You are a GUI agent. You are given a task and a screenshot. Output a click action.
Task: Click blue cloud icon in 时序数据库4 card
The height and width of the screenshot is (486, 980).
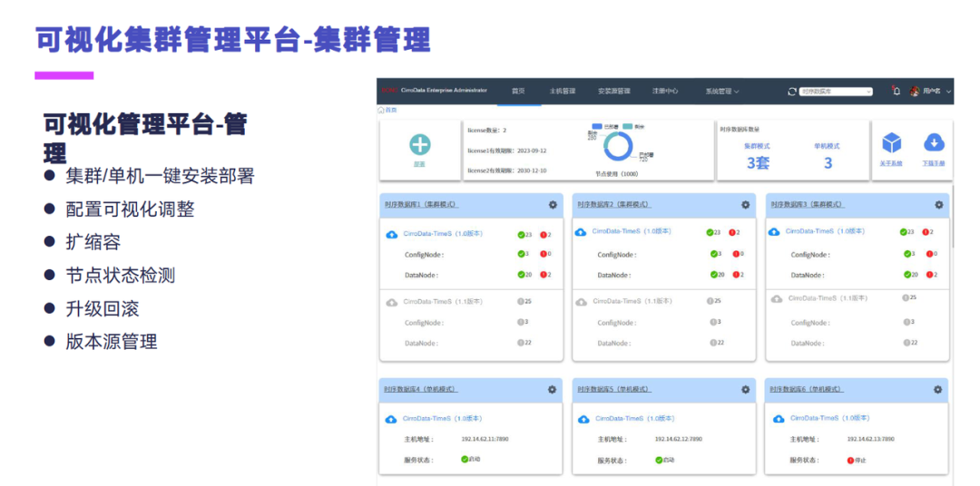390,419
